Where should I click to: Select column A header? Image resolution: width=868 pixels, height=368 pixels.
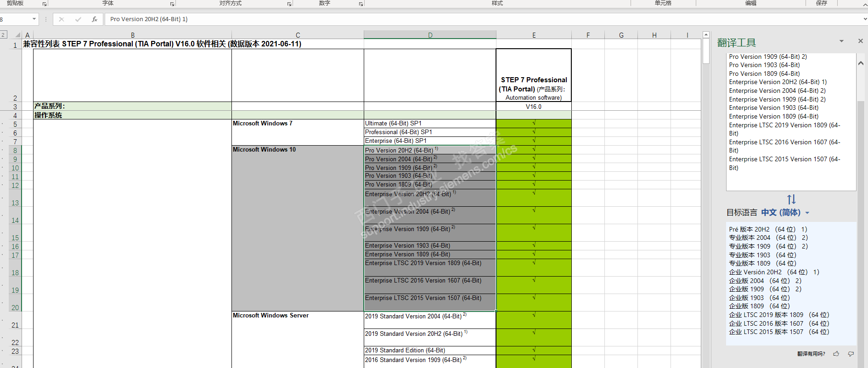pos(28,35)
